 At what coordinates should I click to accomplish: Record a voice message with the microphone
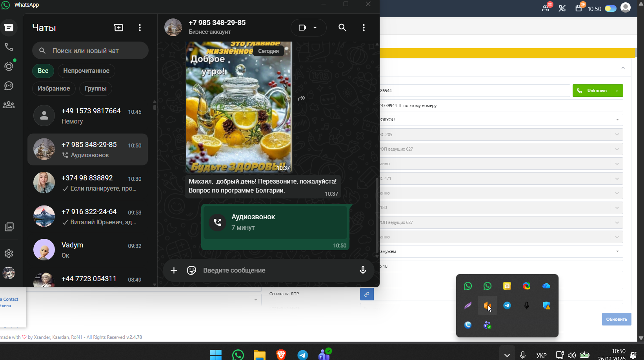(363, 270)
